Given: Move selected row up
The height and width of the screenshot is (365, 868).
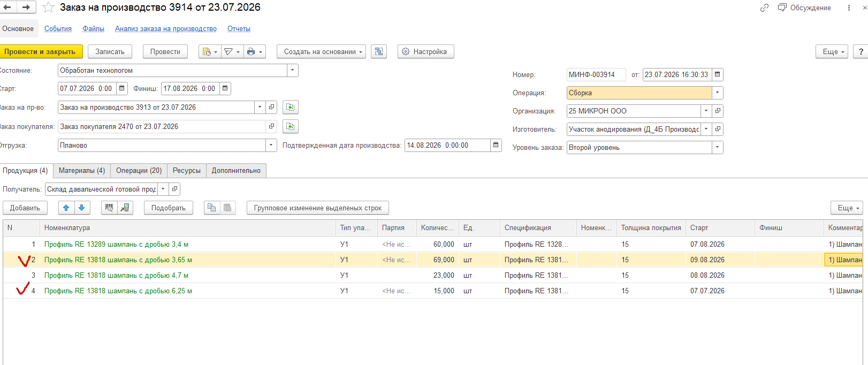Looking at the screenshot, I should [x=66, y=208].
